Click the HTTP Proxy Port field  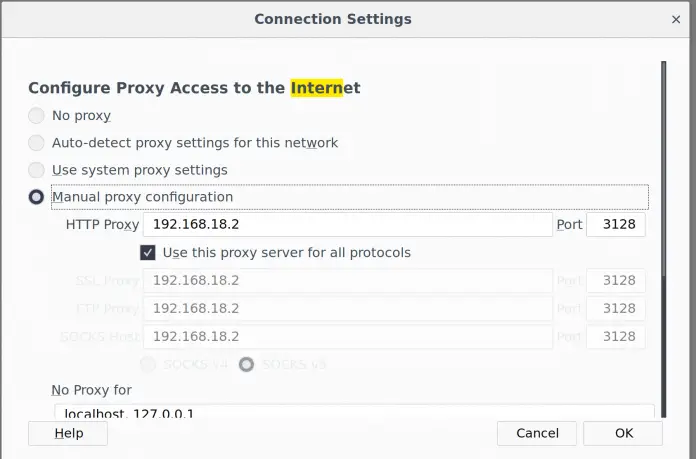point(616,225)
